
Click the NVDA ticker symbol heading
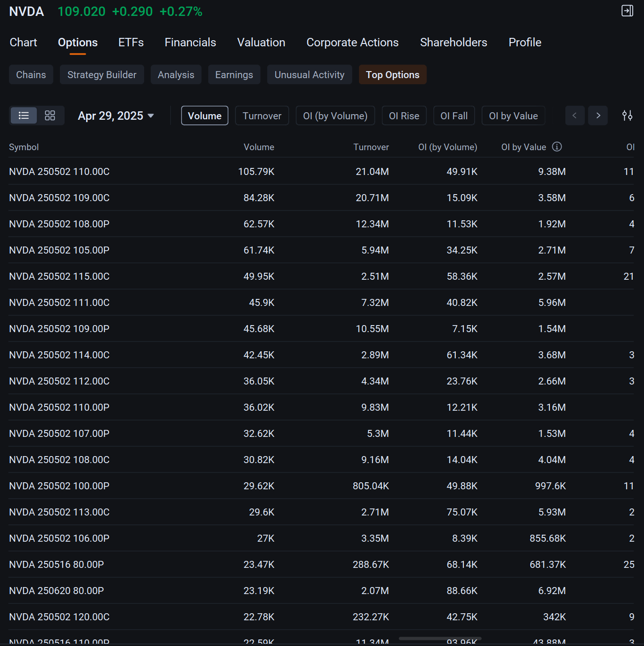pos(27,12)
